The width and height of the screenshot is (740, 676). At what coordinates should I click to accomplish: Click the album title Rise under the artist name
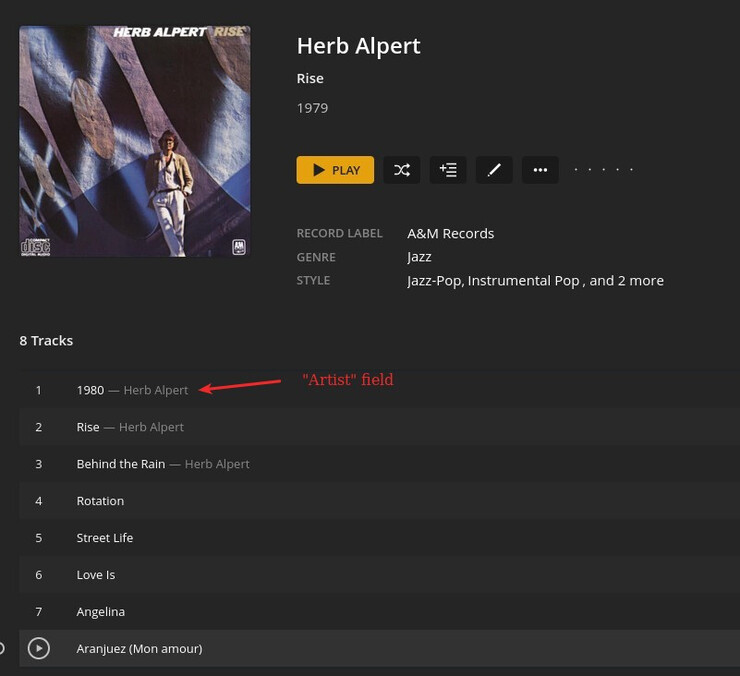310,78
